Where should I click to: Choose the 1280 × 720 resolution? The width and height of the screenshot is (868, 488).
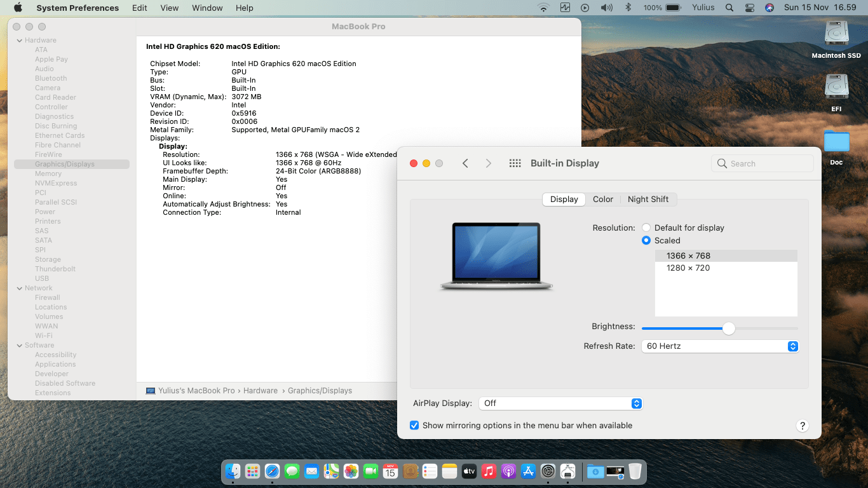[x=688, y=268]
